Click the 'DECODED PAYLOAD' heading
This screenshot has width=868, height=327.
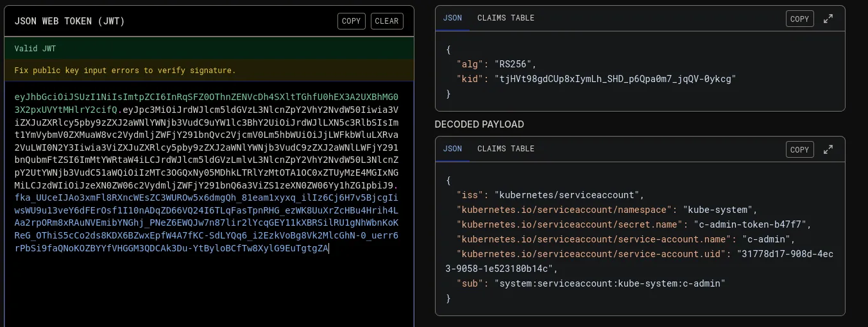479,124
